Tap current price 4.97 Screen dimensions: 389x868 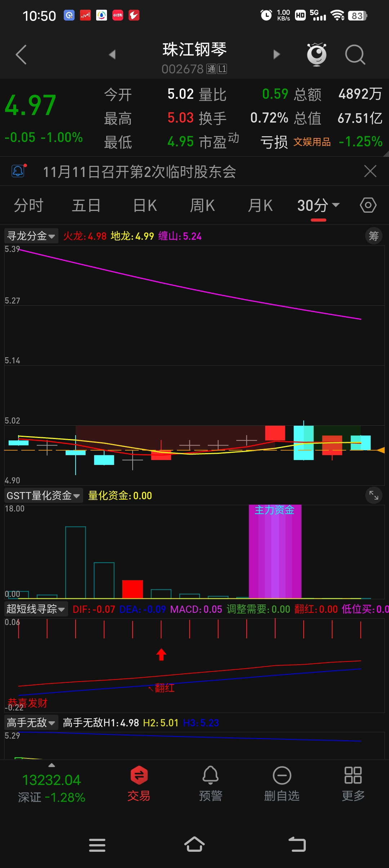point(31,106)
